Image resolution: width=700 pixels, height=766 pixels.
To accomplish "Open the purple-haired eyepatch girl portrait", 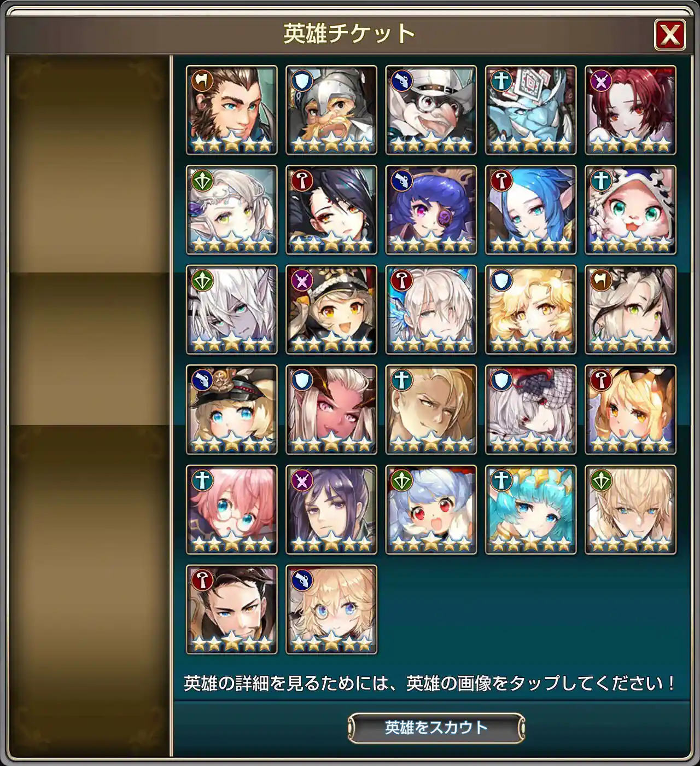I will point(431,210).
